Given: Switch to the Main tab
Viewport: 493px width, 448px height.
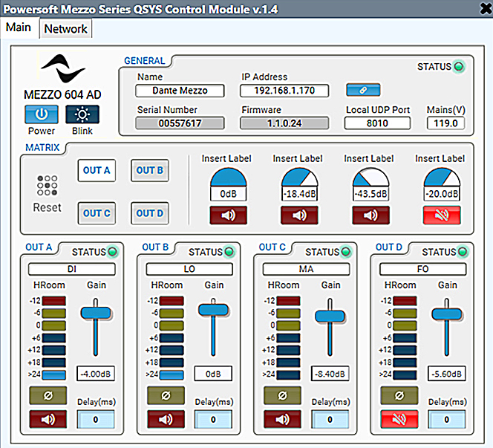Looking at the screenshot, I should point(19,27).
